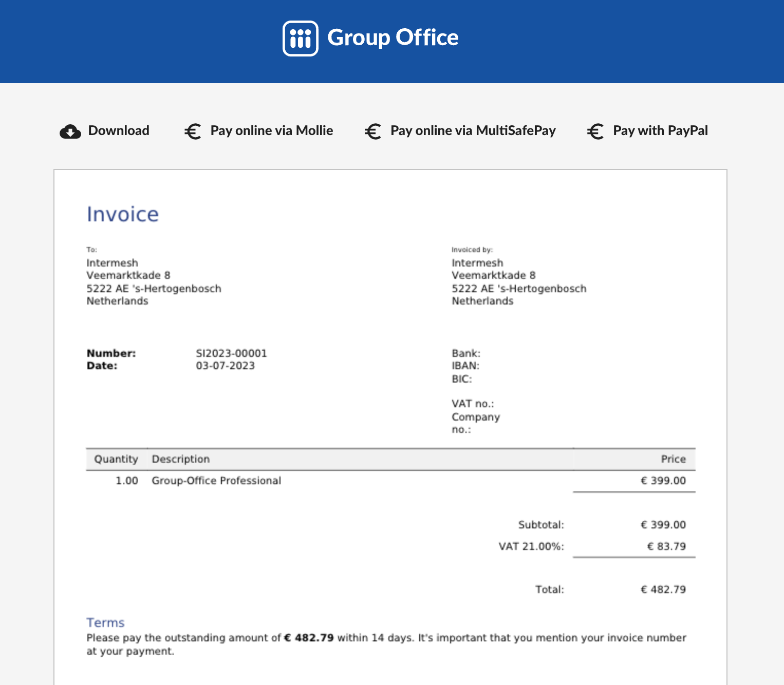Click the euro icon beside Mollie payment
The image size is (784, 685).
[193, 131]
